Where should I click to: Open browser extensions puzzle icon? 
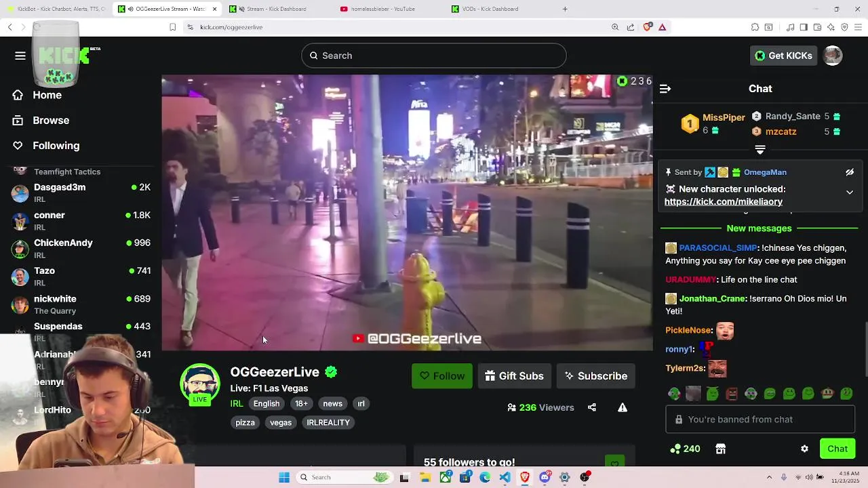click(x=755, y=27)
